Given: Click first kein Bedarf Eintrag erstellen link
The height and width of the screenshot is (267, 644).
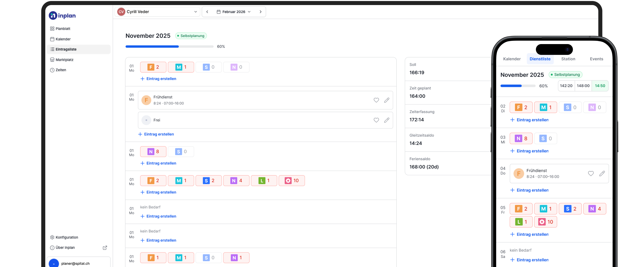Looking at the screenshot, I should coord(158,216).
